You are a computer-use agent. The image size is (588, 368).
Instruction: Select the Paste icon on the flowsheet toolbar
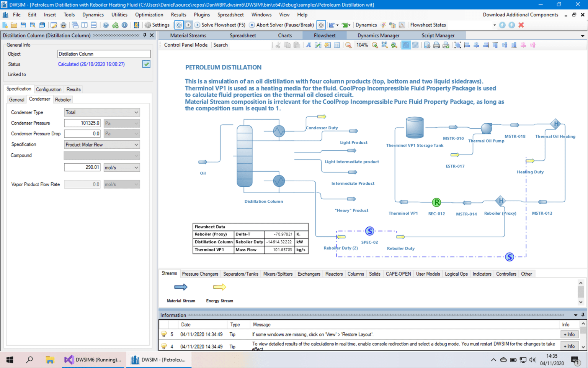297,45
